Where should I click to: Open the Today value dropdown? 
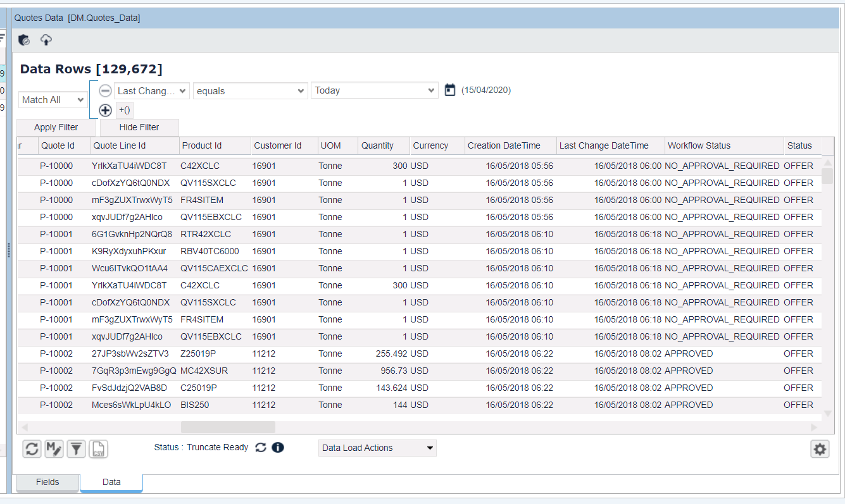[x=374, y=90]
